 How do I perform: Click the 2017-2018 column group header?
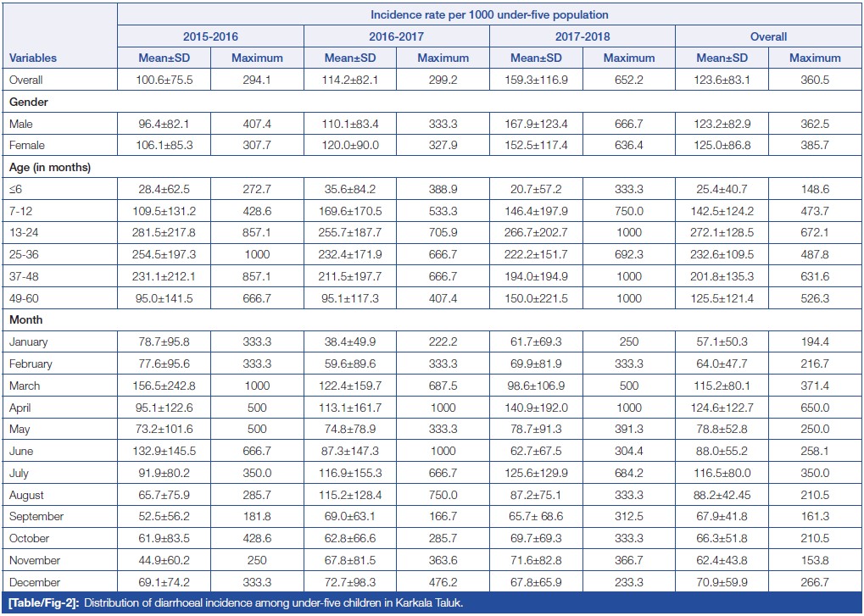[x=582, y=36]
